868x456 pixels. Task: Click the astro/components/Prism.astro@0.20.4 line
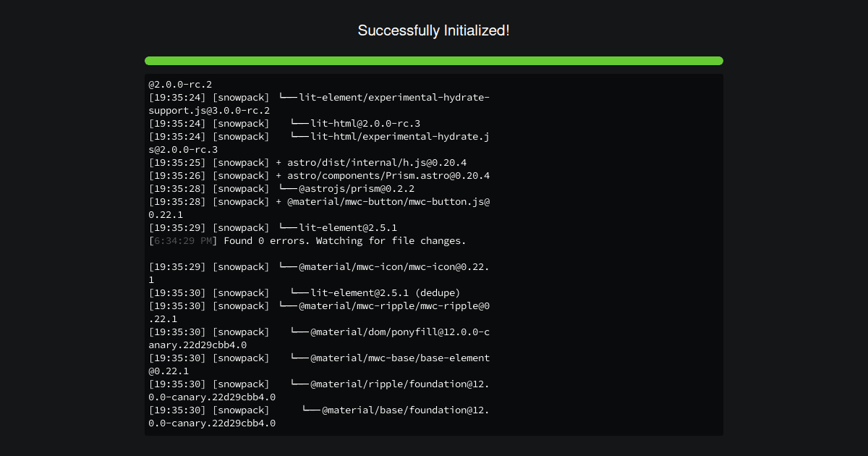pos(319,176)
